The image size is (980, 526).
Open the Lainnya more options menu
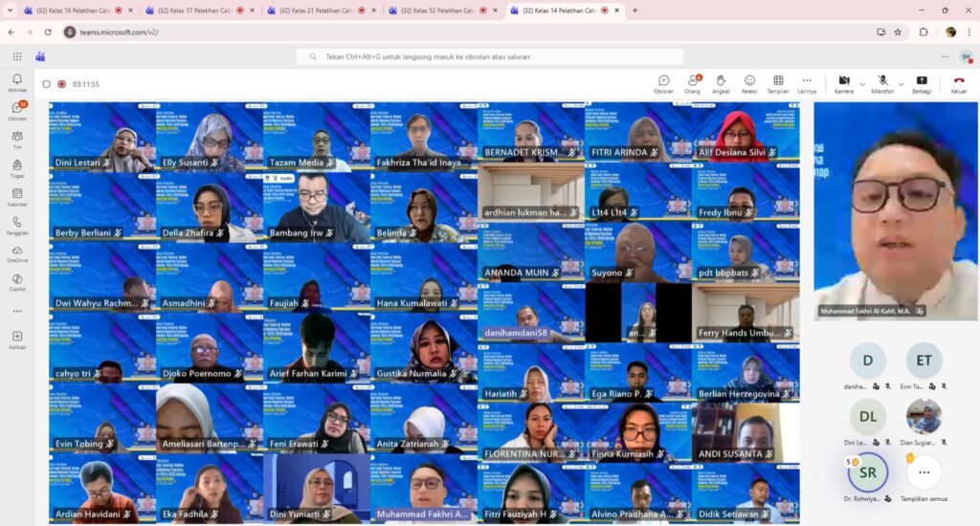point(807,82)
